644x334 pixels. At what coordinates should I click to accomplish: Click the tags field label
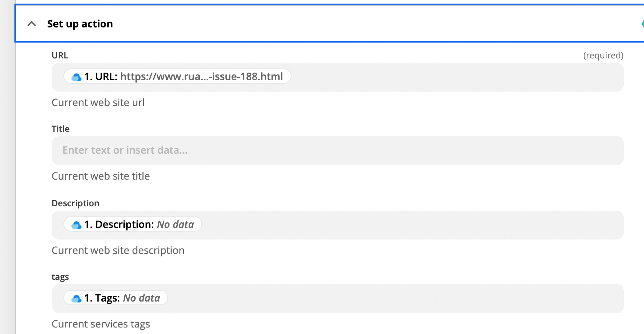tap(60, 277)
